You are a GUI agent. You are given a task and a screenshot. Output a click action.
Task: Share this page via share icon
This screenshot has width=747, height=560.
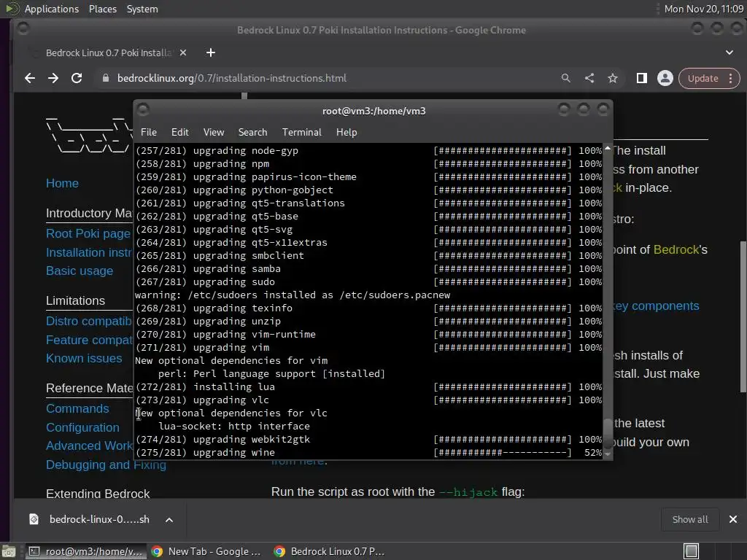pos(589,78)
